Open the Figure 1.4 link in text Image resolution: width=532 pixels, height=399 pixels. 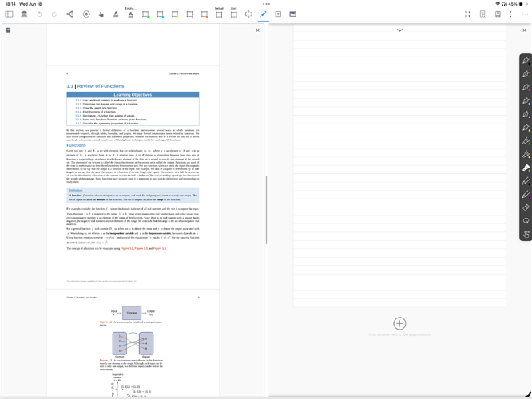(x=160, y=248)
